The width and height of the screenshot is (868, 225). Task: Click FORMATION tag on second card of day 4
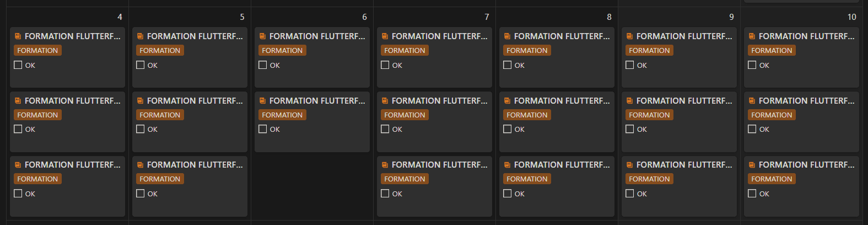click(37, 115)
